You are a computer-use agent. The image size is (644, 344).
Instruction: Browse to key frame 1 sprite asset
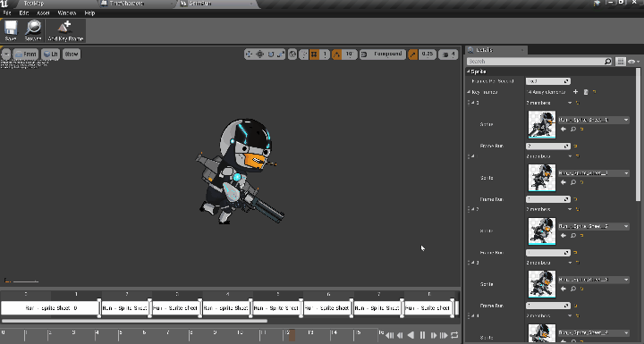573,182
